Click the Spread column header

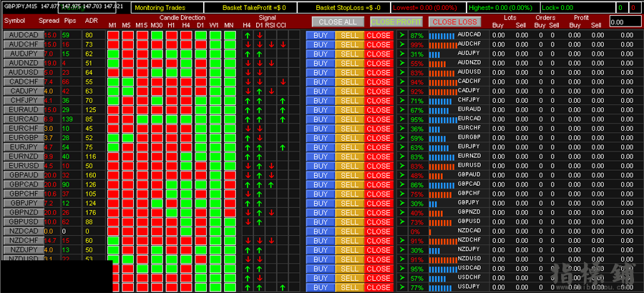coord(49,21)
